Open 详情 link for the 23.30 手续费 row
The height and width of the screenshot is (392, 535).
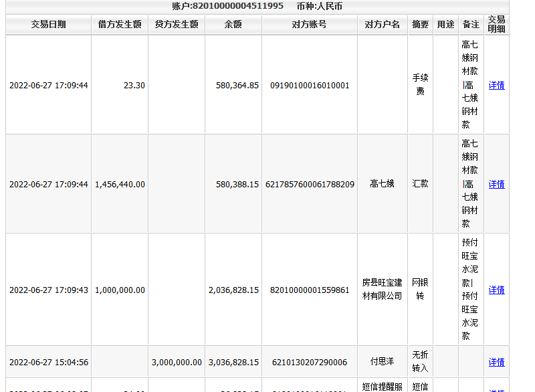[x=496, y=86]
